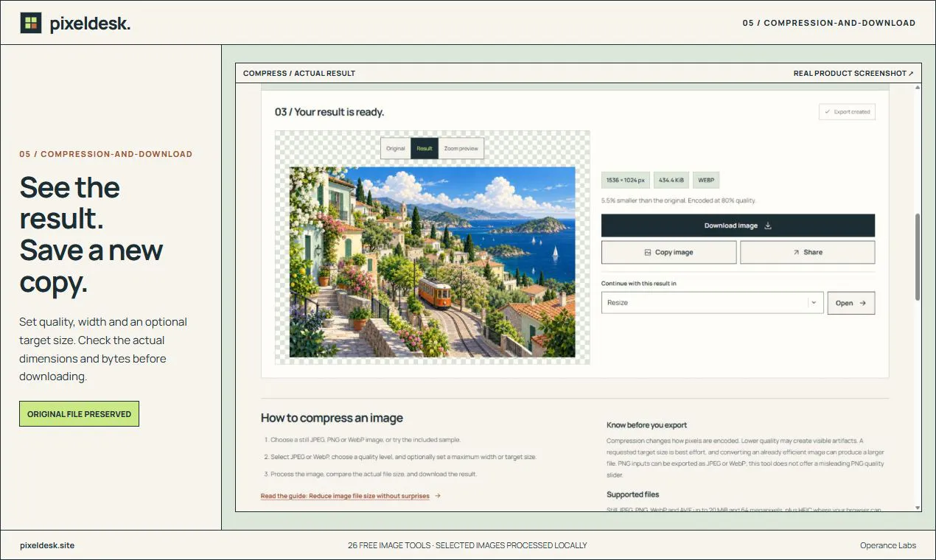Click the vertical scrollbar thumb

(918, 257)
